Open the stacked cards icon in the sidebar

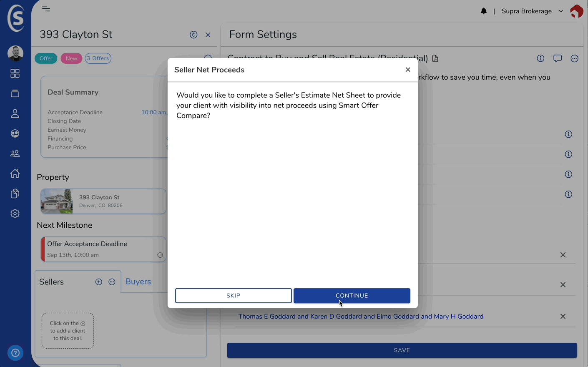pos(15,93)
